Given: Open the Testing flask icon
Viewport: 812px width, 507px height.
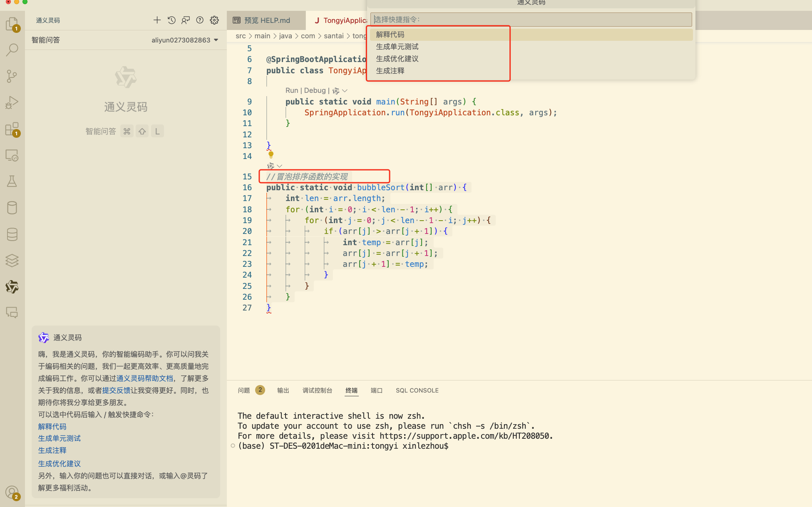Looking at the screenshot, I should tap(12, 181).
